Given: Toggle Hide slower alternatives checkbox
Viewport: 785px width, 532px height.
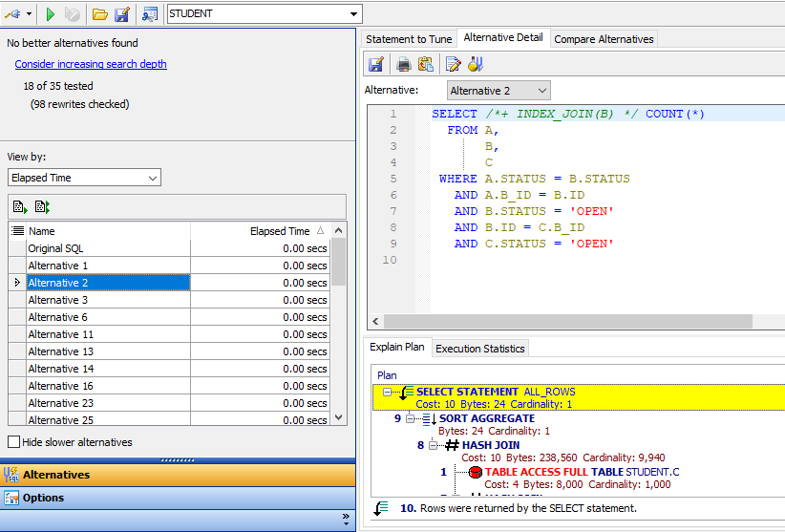Looking at the screenshot, I should (14, 442).
